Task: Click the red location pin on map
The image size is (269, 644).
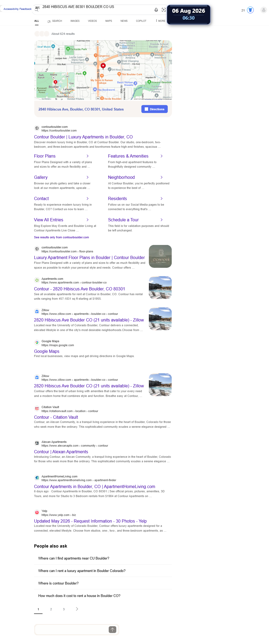Action: click(x=103, y=66)
